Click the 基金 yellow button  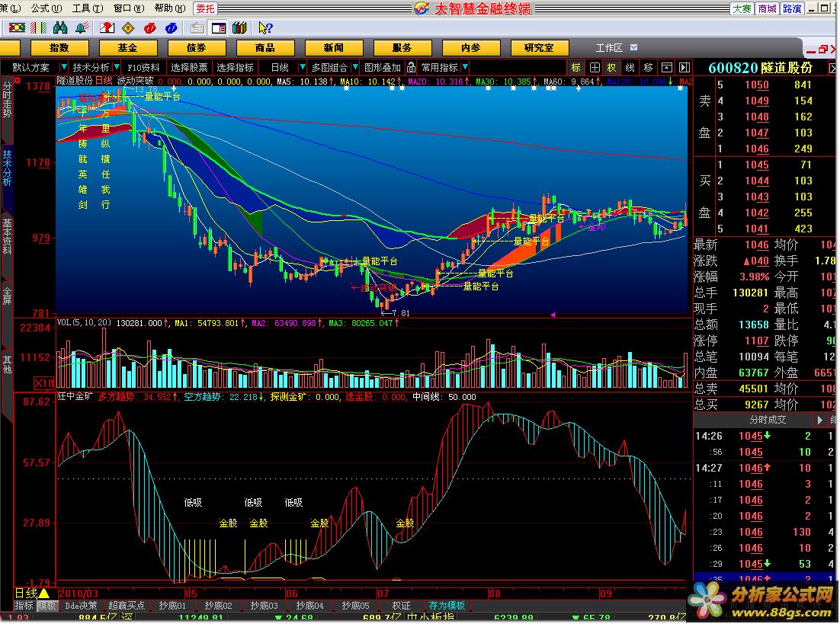[x=127, y=48]
